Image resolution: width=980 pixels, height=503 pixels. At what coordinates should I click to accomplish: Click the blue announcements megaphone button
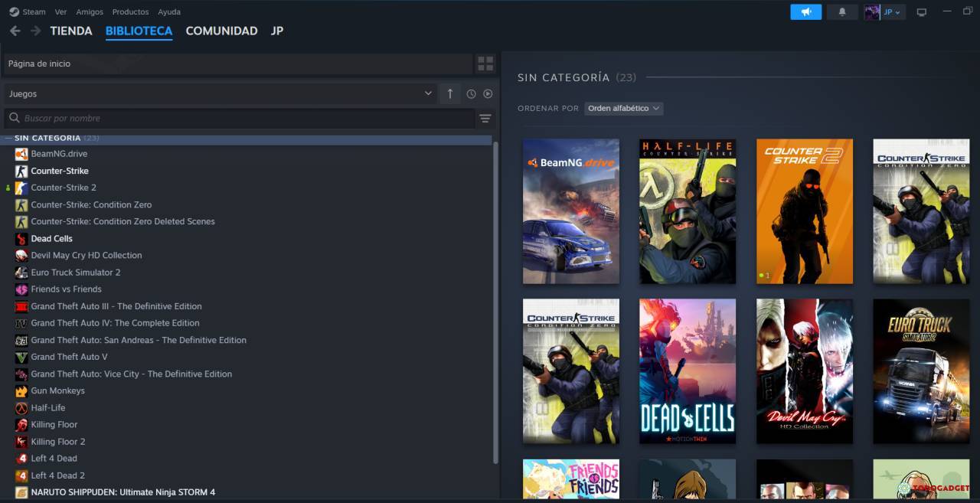point(805,11)
